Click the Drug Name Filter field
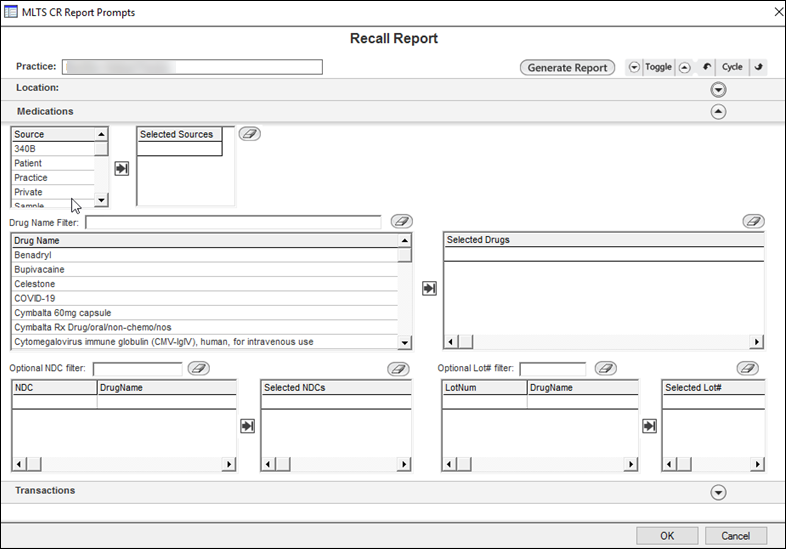 (233, 222)
